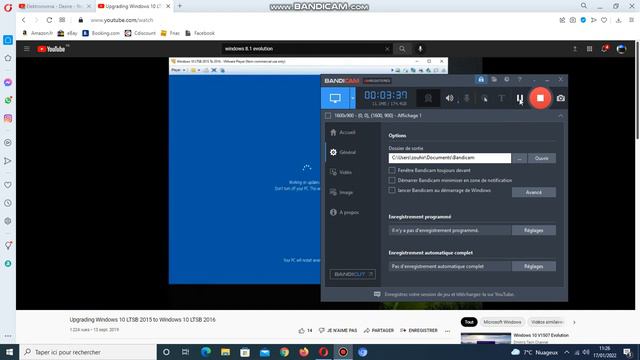
Task: Select the Microsoft Windows filter chip
Action: coord(502,322)
